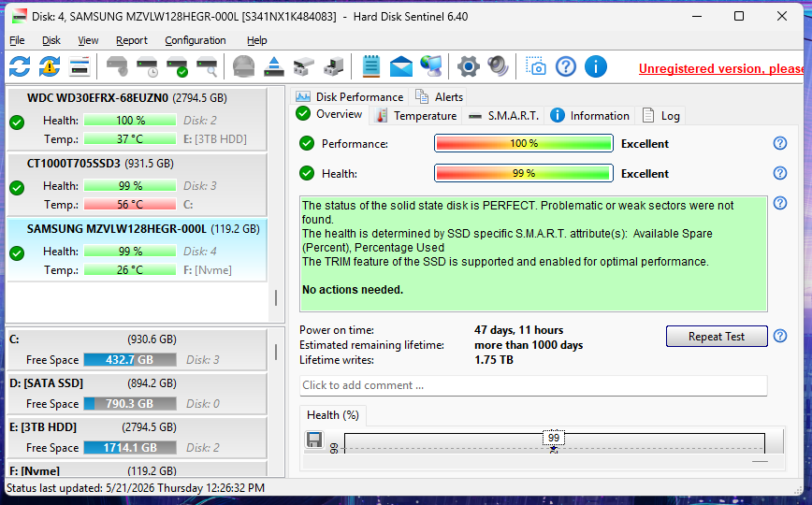Click the status last updated text
The width and height of the screenshot is (812, 505).
point(136,488)
